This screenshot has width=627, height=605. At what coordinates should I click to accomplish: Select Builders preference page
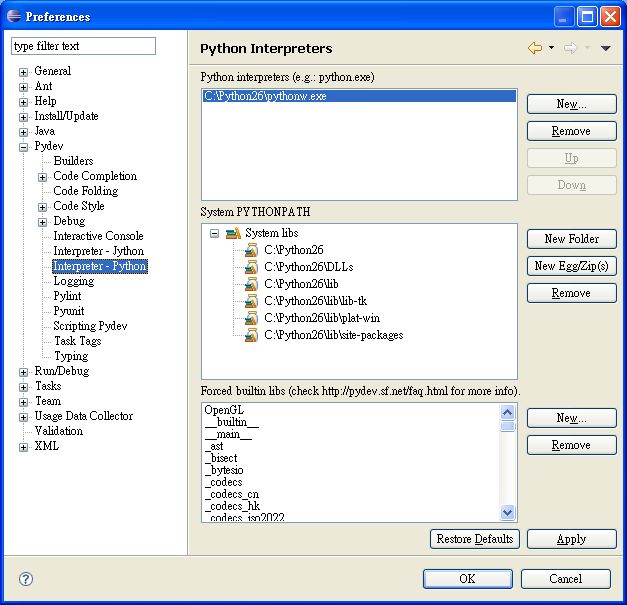coord(74,161)
